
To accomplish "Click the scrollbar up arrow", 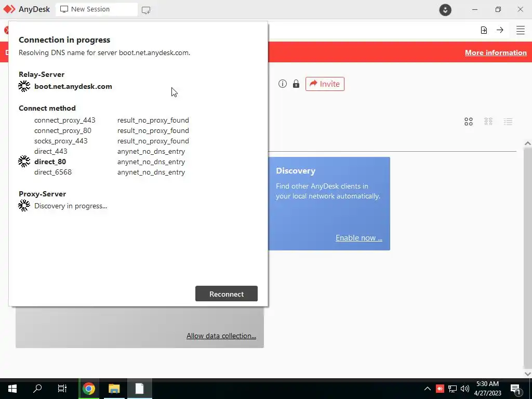I will 528,143.
